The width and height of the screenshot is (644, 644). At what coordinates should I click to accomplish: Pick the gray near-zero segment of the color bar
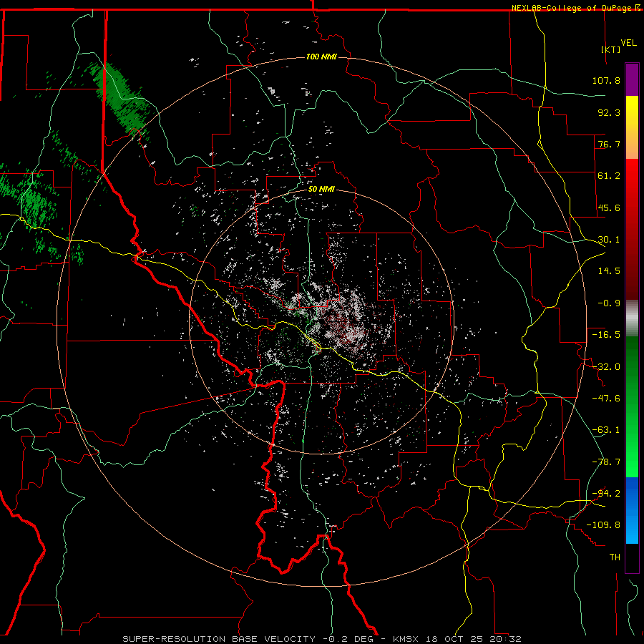pos(632,318)
